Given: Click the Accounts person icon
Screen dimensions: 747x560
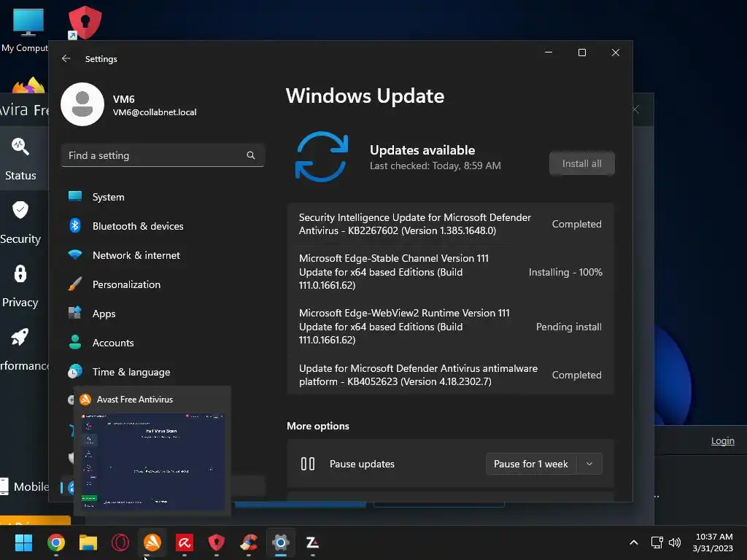Looking at the screenshot, I should [75, 342].
